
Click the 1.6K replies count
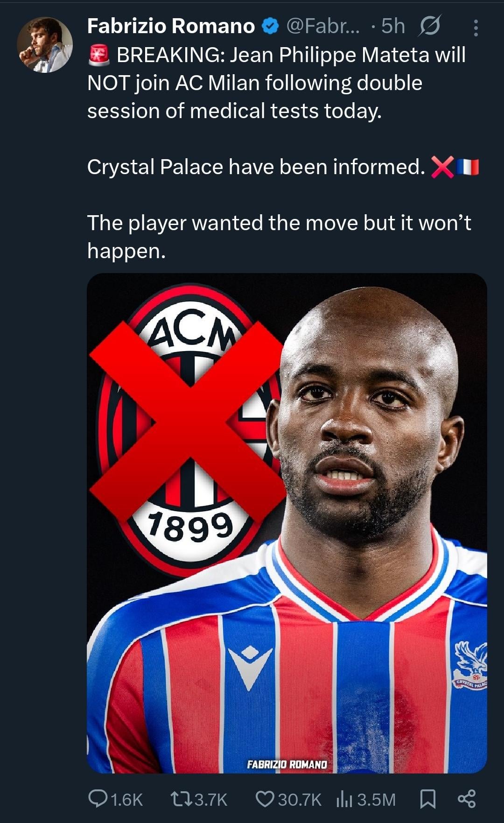(126, 800)
